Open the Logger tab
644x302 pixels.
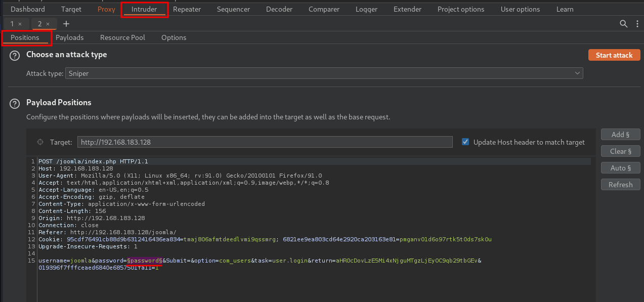pos(366,9)
